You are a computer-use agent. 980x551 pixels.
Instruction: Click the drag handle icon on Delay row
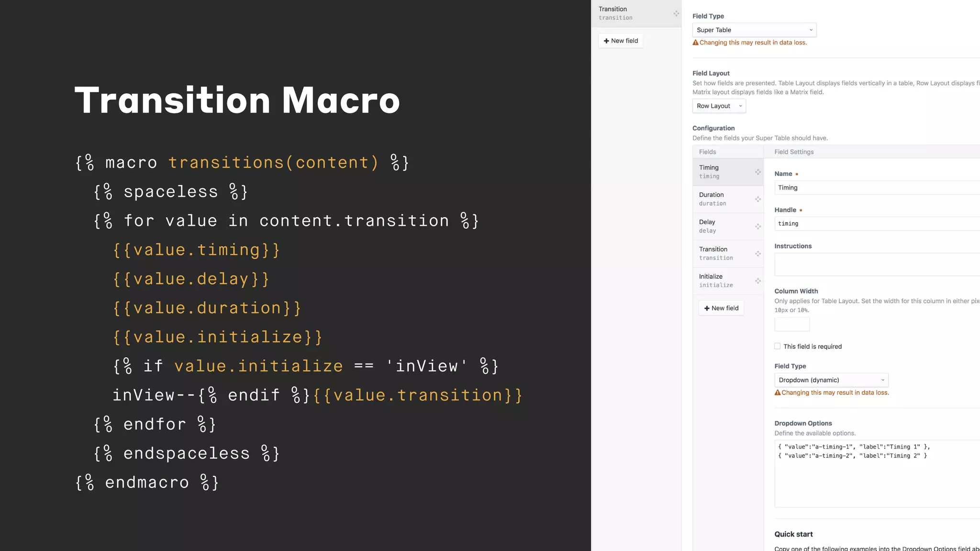[758, 226]
